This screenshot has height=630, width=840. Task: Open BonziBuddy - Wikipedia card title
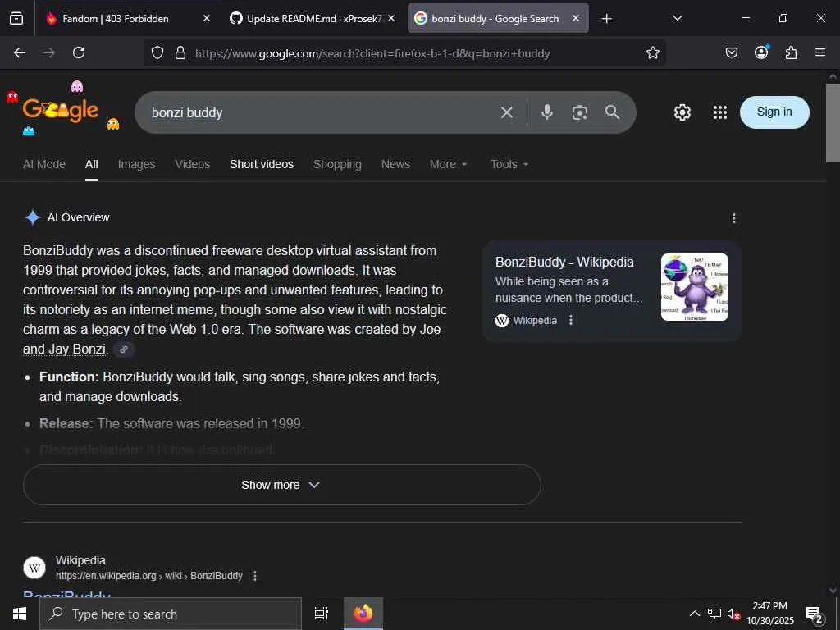point(564,262)
